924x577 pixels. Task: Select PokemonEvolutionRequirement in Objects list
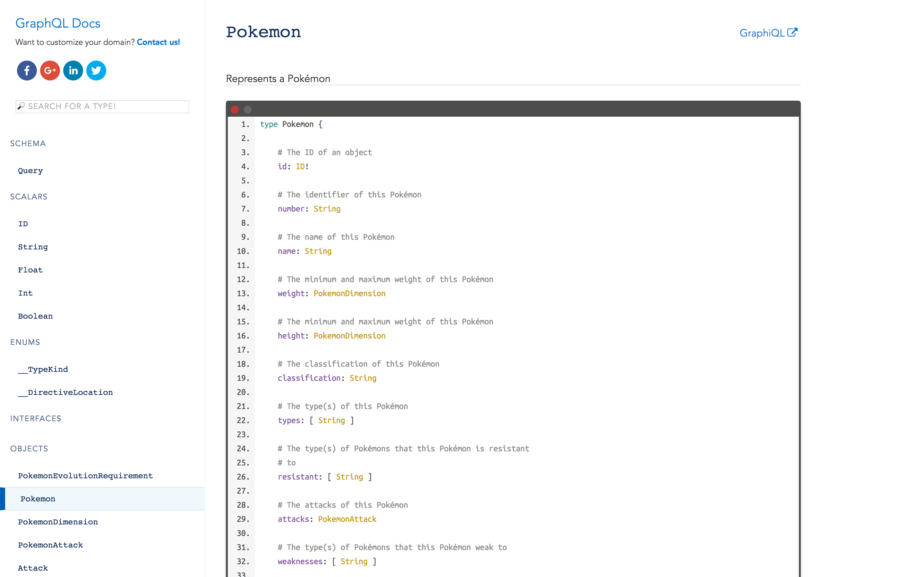click(85, 476)
